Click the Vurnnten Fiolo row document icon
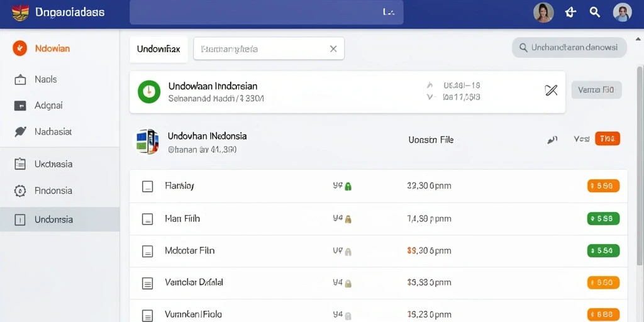Image resolution: width=644 pixels, height=322 pixels. pyautogui.click(x=147, y=316)
